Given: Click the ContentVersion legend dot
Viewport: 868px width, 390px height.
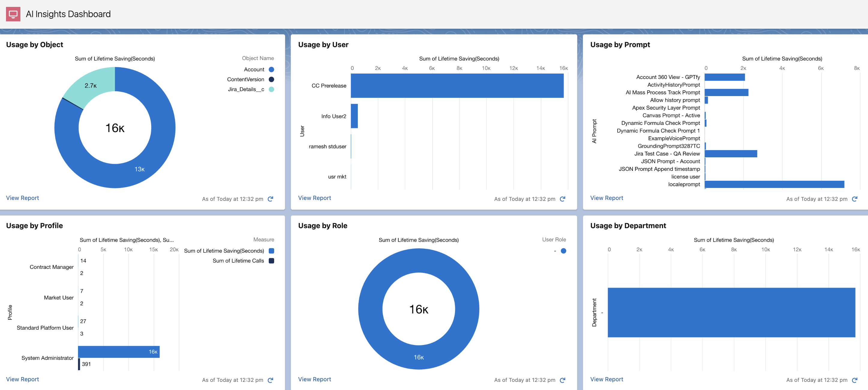Looking at the screenshot, I should 271,79.
